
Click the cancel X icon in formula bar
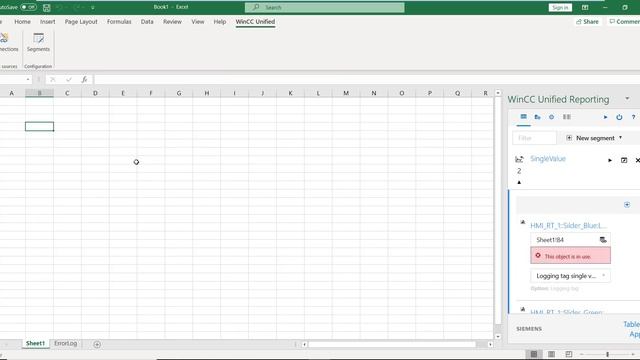(x=53, y=80)
